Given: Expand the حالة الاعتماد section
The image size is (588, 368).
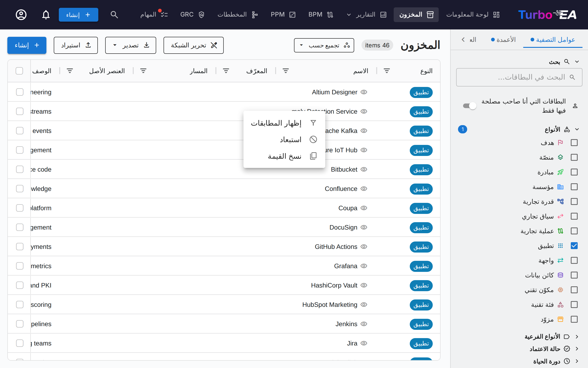Looking at the screenshot, I should tap(577, 349).
